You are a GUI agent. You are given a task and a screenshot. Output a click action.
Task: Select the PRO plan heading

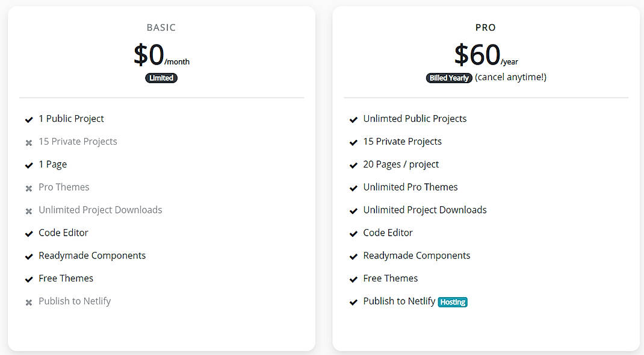tap(485, 27)
